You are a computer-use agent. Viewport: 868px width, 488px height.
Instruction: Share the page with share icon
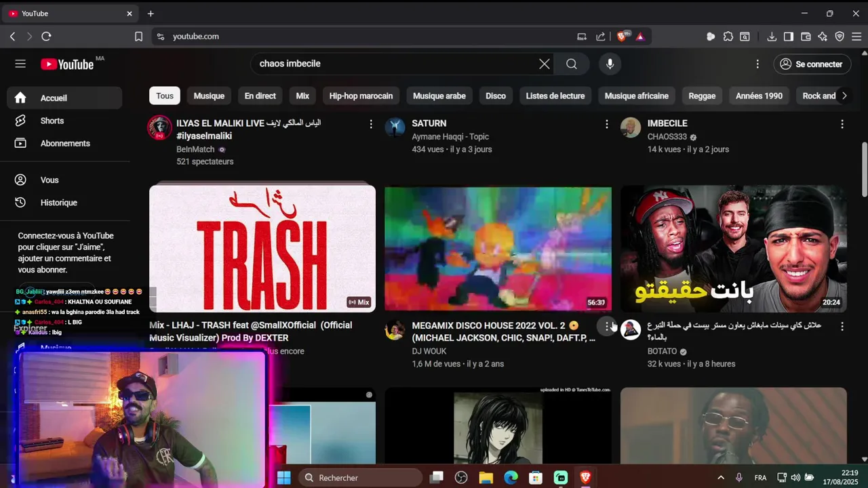pos(601,37)
